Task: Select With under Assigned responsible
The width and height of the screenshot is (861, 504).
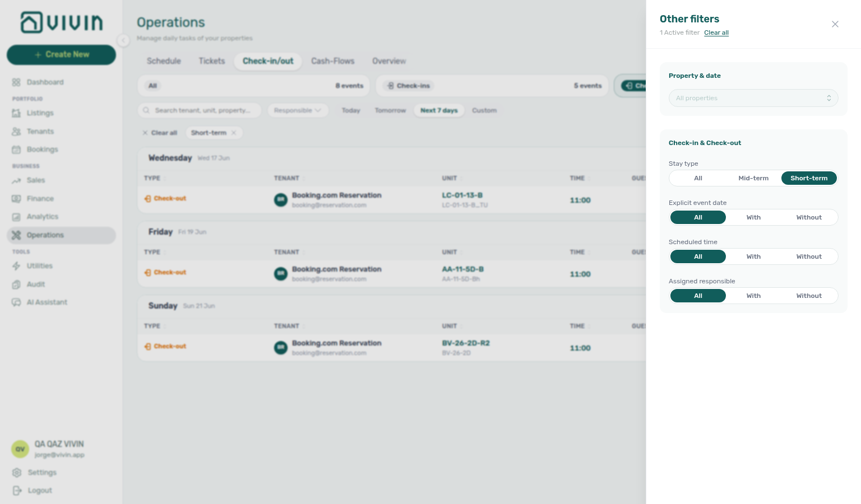Action: 753,296
